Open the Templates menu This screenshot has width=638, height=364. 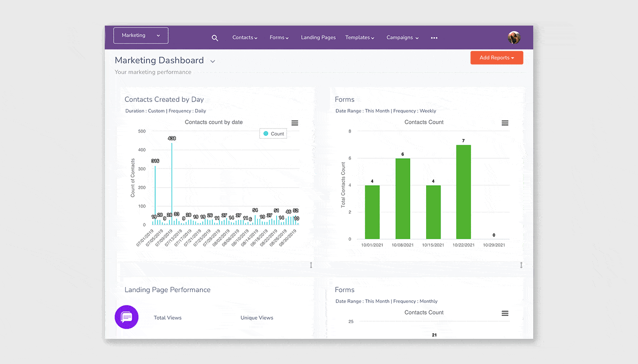point(360,38)
